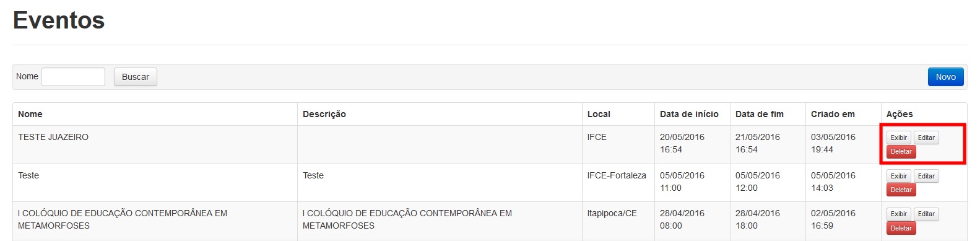The height and width of the screenshot is (241, 980).
Task: Edit the I COLÓQUIO DE EDUCAÇÃO event
Action: click(926, 214)
